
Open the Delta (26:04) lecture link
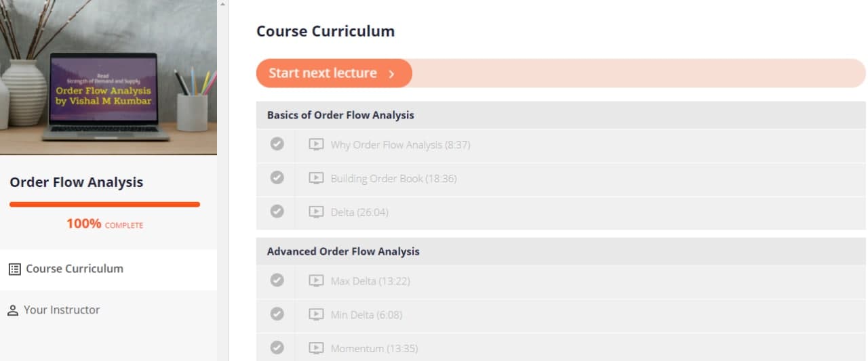point(359,213)
